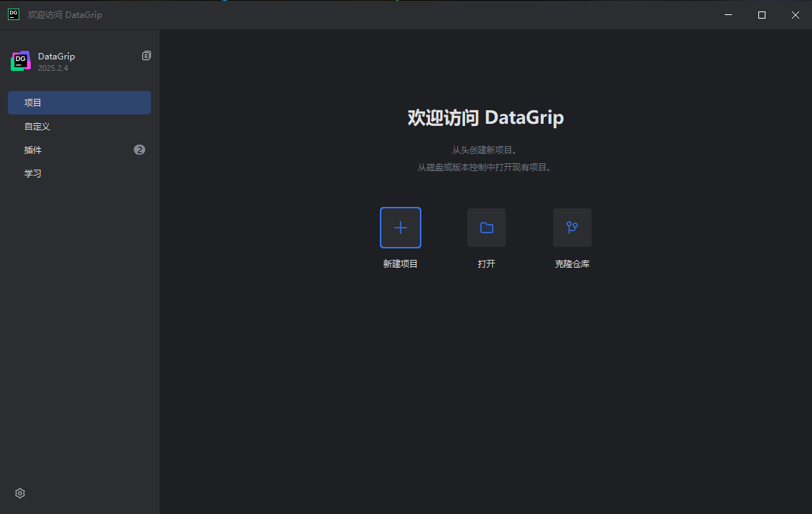Open the settings gear in the sidebar
Screen dimensions: 812x514
(20, 493)
